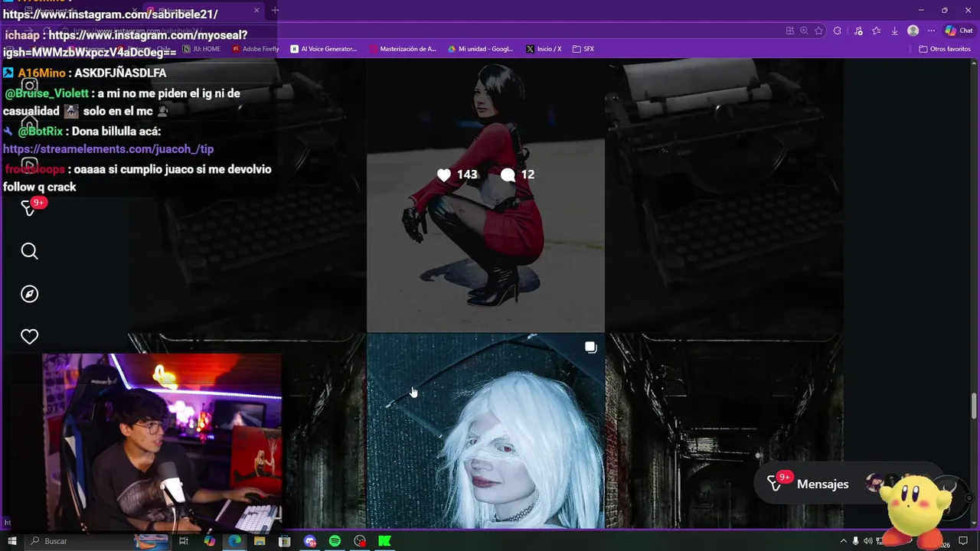The height and width of the screenshot is (551, 980).
Task: Click the scrollbar down arrow
Action: 975,524
